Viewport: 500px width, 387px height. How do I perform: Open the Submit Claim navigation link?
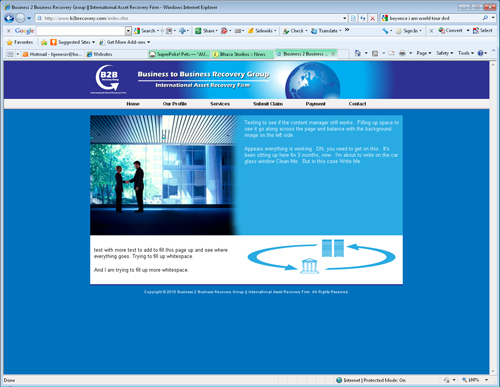pyautogui.click(x=268, y=104)
